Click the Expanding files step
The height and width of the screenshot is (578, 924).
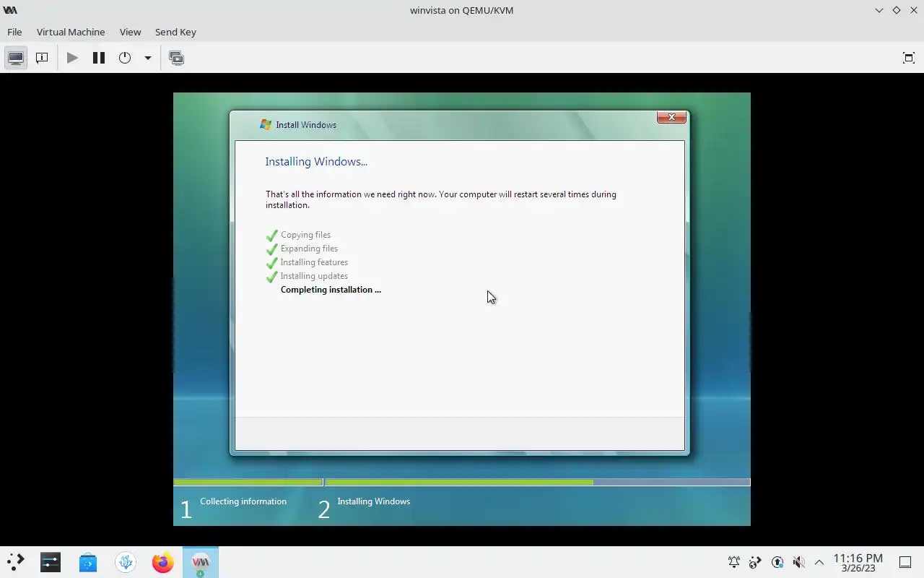coord(309,249)
